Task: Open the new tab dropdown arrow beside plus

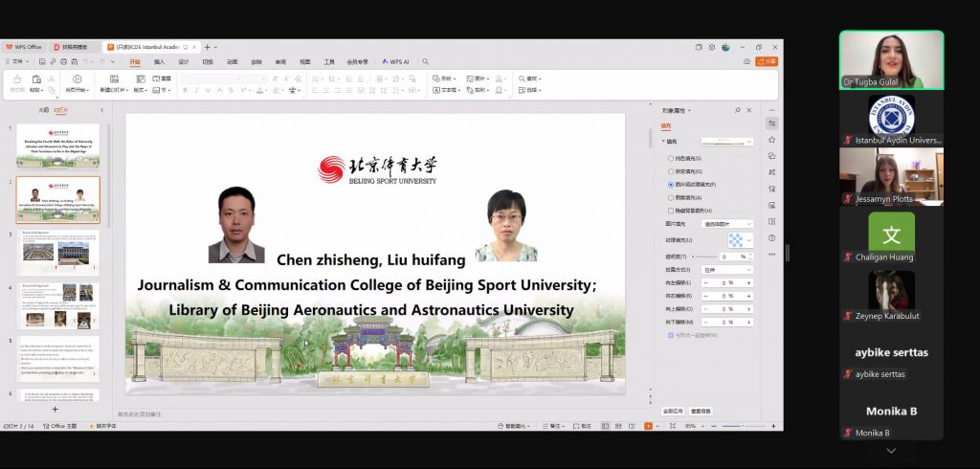Action: pos(215,47)
